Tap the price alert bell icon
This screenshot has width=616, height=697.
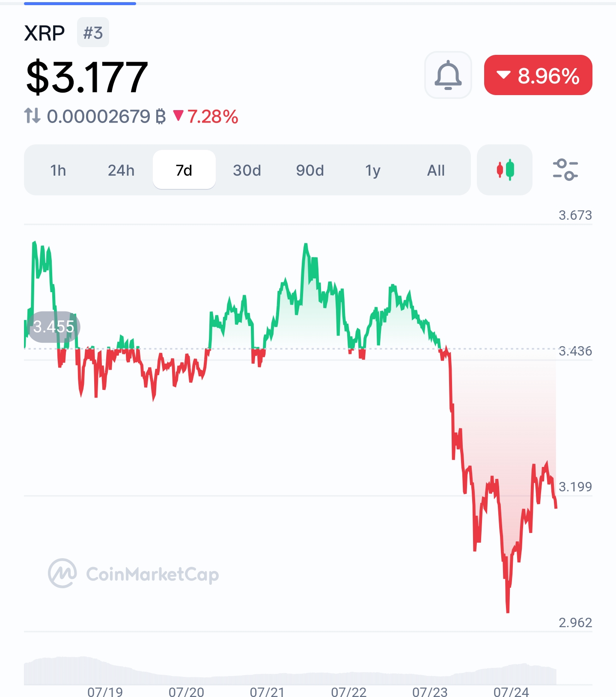448,75
